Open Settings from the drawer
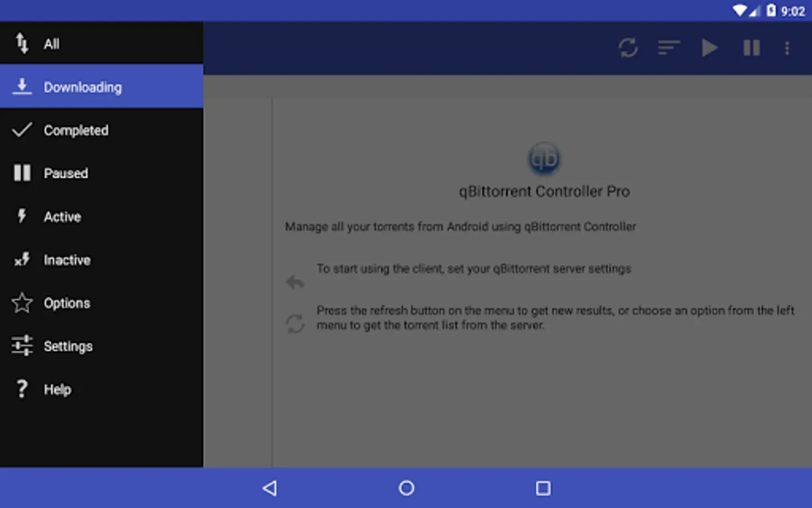812x508 pixels. [x=101, y=346]
